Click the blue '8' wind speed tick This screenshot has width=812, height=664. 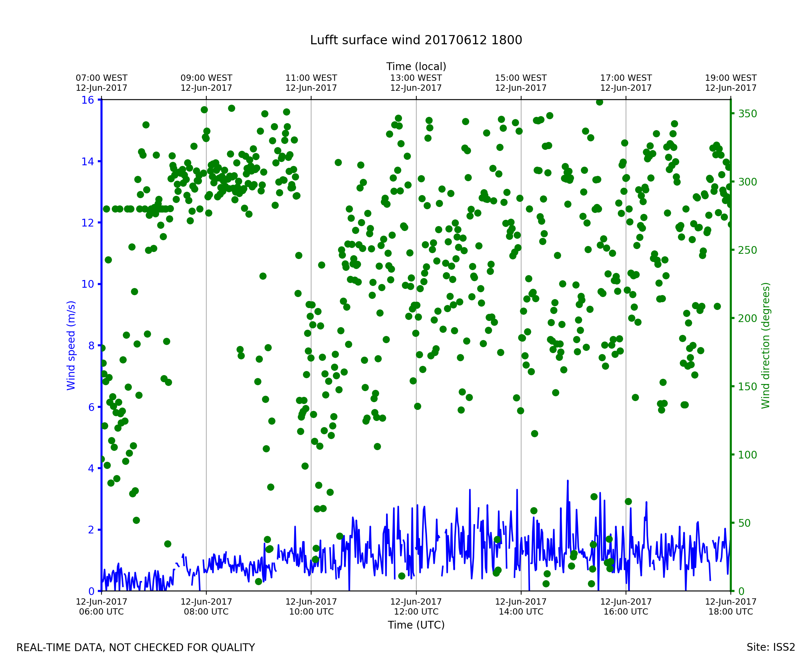pyautogui.click(x=91, y=346)
